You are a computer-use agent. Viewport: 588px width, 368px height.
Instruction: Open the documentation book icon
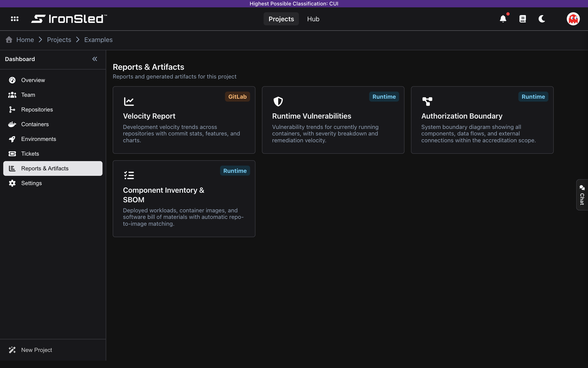click(x=523, y=19)
